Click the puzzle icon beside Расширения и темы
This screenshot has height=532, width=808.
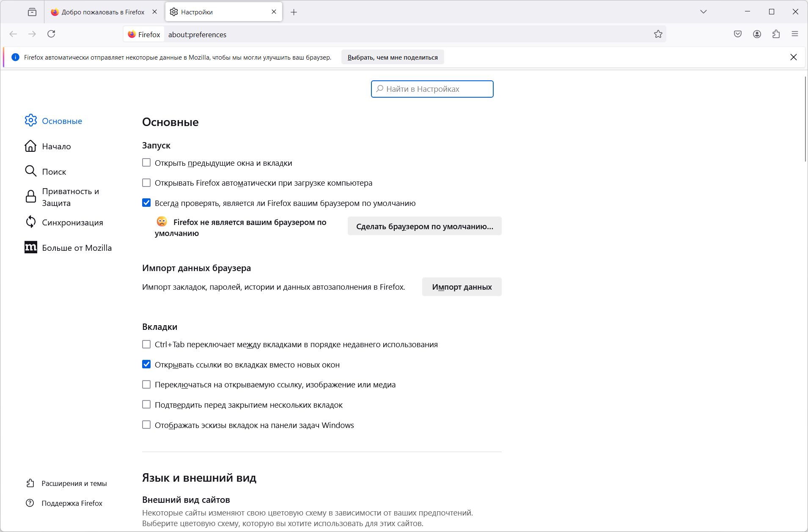pyautogui.click(x=30, y=483)
